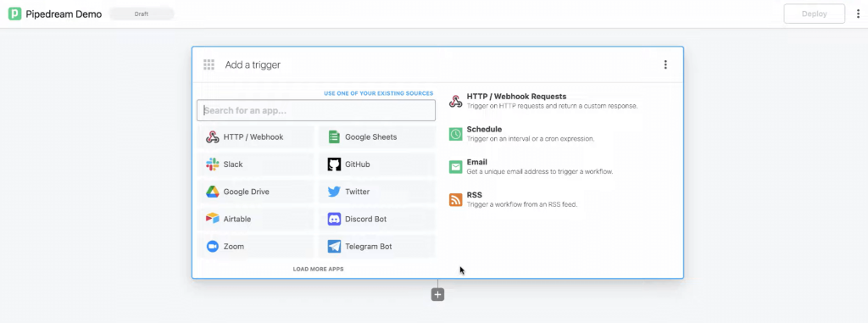Click the Slack logo icon
868x323 pixels.
tap(213, 164)
